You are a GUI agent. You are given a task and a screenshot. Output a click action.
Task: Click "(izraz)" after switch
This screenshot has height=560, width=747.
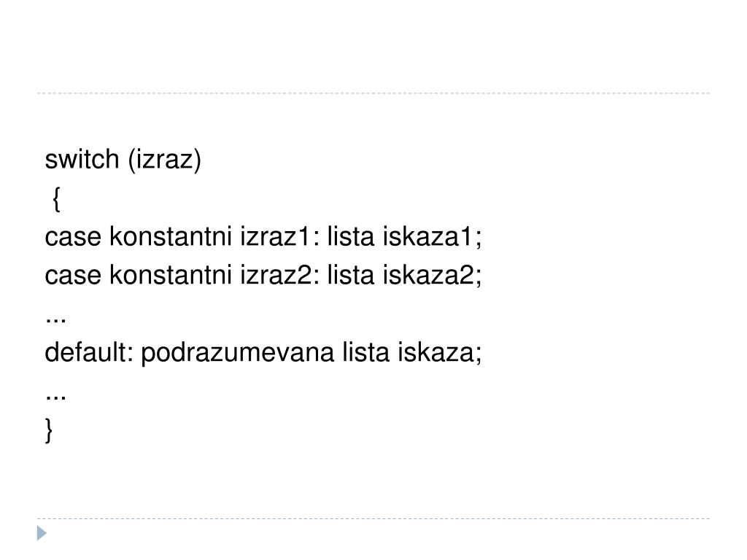pyautogui.click(x=165, y=160)
